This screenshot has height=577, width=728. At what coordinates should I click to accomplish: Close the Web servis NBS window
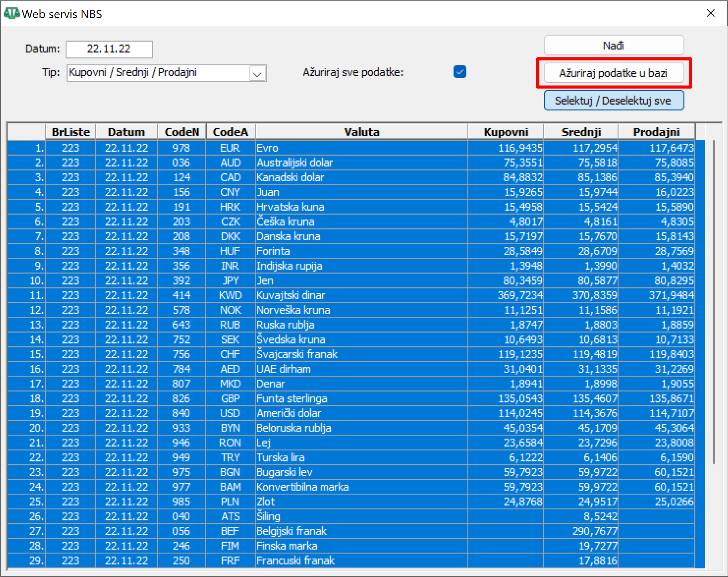point(710,13)
